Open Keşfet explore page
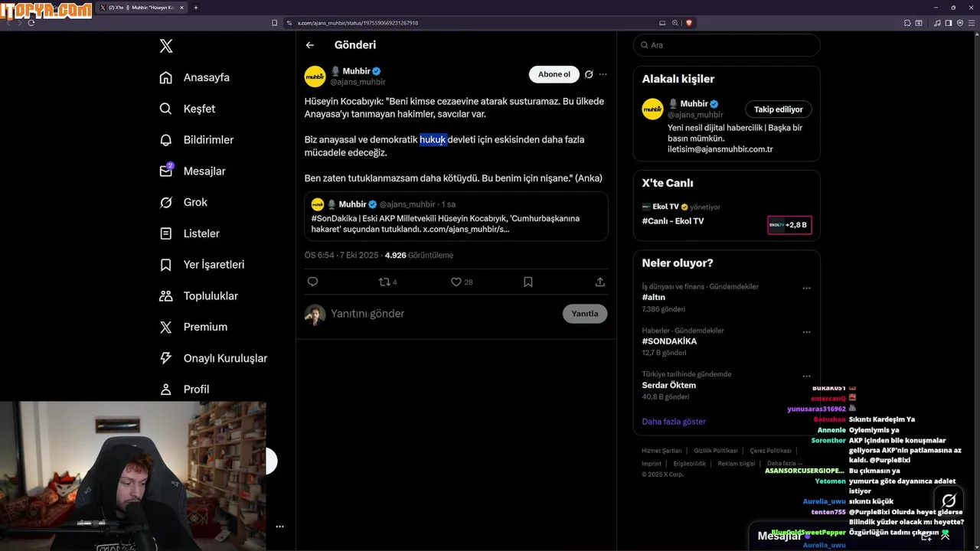 point(188,109)
